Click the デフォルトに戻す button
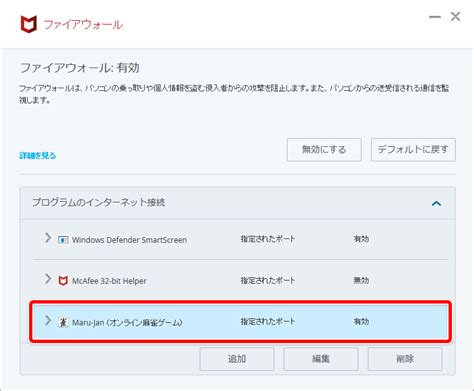This screenshot has width=474, height=391. point(413,150)
